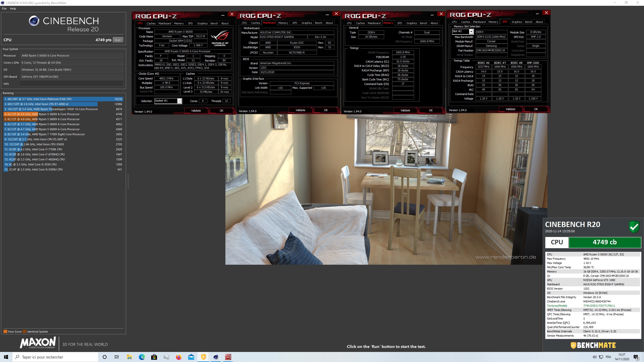Image resolution: width=644 pixels, height=362 pixels.
Task: Open About tab in the Memory CPU-Z window
Action: click(x=434, y=23)
